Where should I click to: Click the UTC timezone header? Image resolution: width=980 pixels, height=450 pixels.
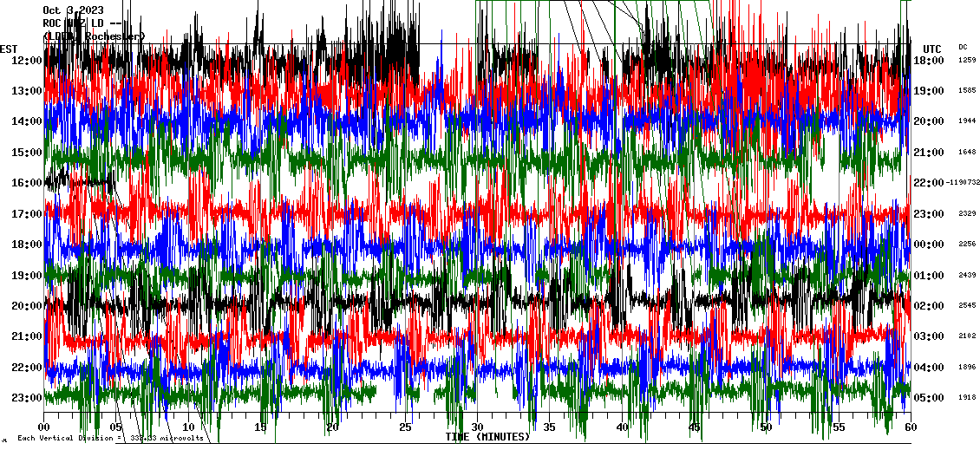(x=932, y=49)
